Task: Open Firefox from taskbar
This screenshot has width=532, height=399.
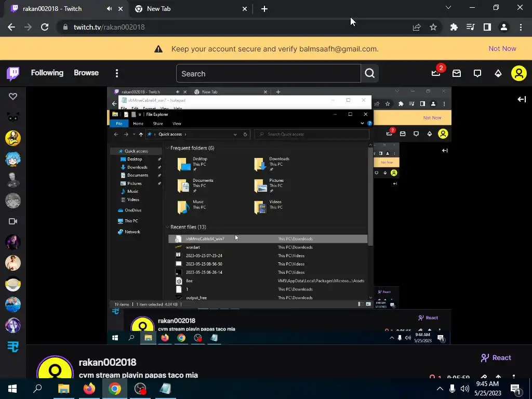Action: click(x=89, y=389)
